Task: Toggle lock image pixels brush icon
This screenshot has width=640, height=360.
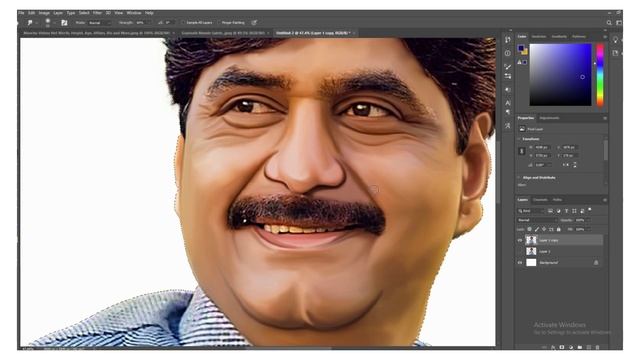Action: (x=537, y=229)
